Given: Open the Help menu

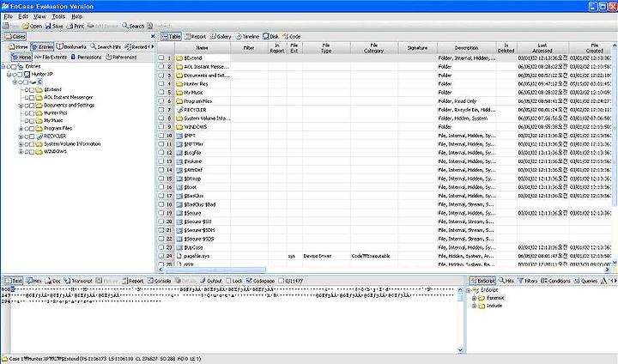Looking at the screenshot, I should tap(77, 16).
